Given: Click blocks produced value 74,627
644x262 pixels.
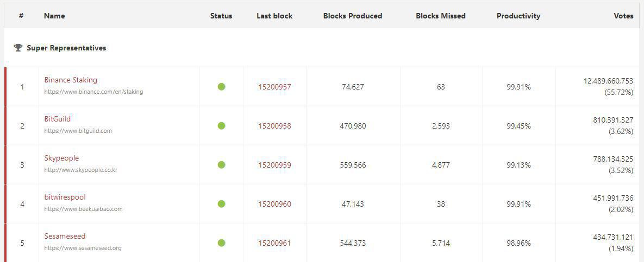Looking at the screenshot, I should [353, 87].
